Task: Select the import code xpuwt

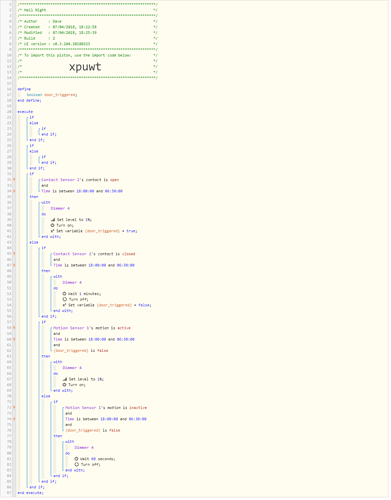Action: (85, 67)
